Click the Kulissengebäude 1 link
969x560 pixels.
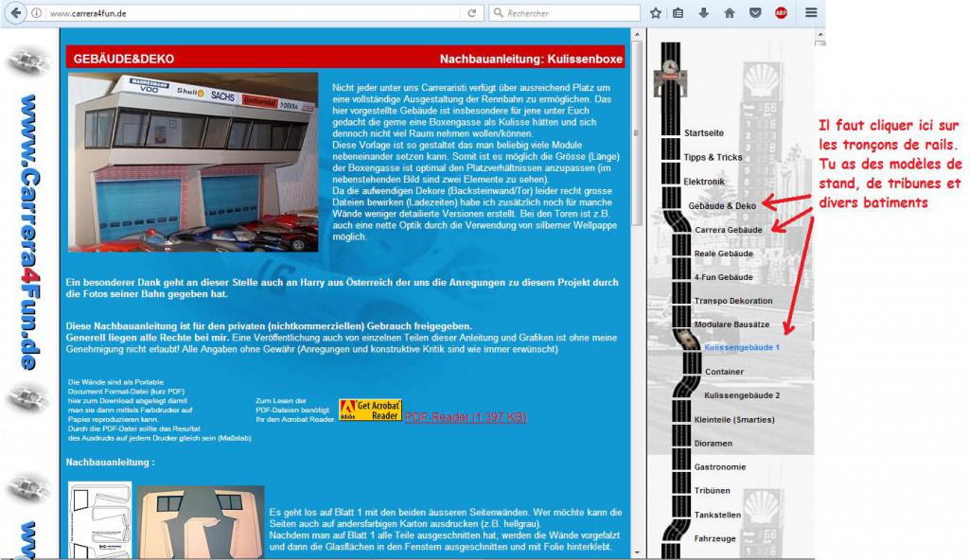pos(742,347)
